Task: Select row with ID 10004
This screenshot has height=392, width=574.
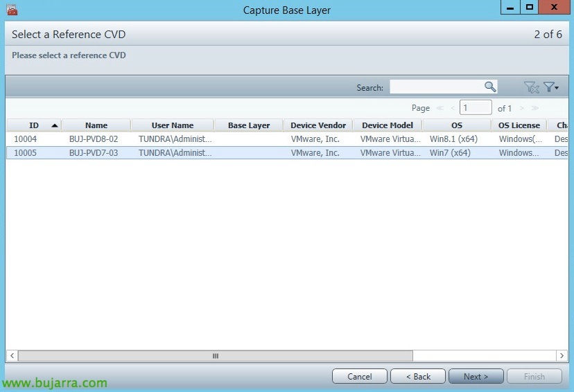Action: coord(287,139)
